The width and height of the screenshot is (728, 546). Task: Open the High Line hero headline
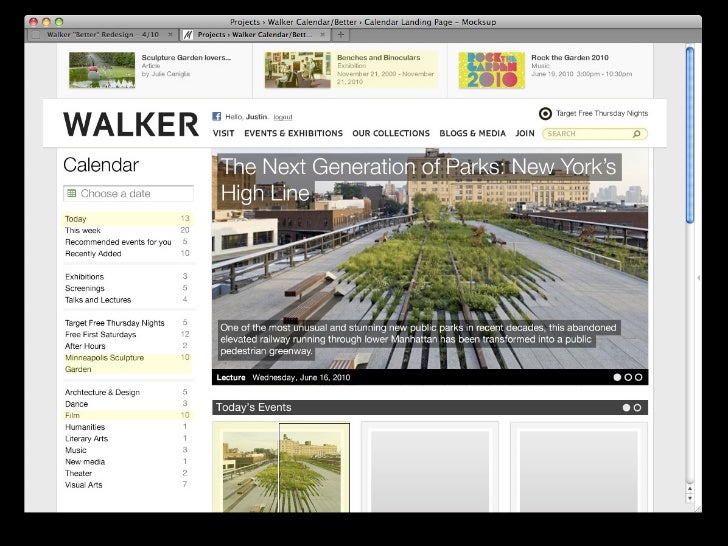tap(418, 180)
